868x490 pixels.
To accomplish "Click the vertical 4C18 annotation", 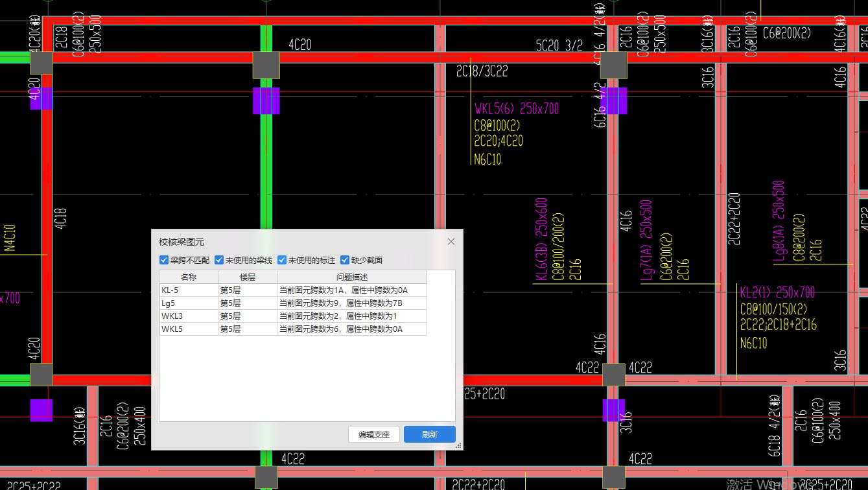I will [x=60, y=218].
